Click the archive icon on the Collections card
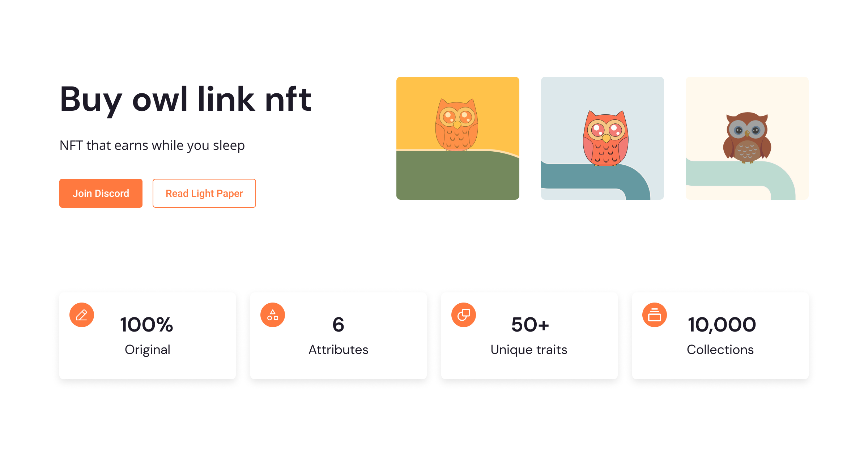 pos(654,314)
